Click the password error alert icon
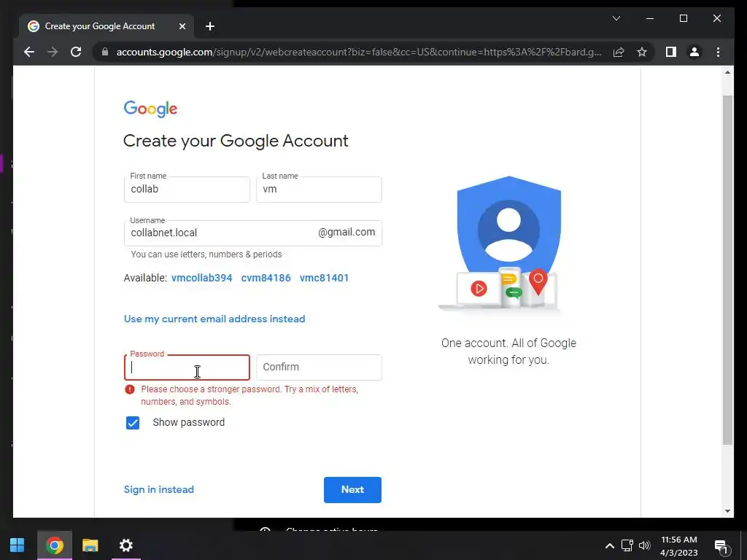Image resolution: width=747 pixels, height=560 pixels. point(130,389)
